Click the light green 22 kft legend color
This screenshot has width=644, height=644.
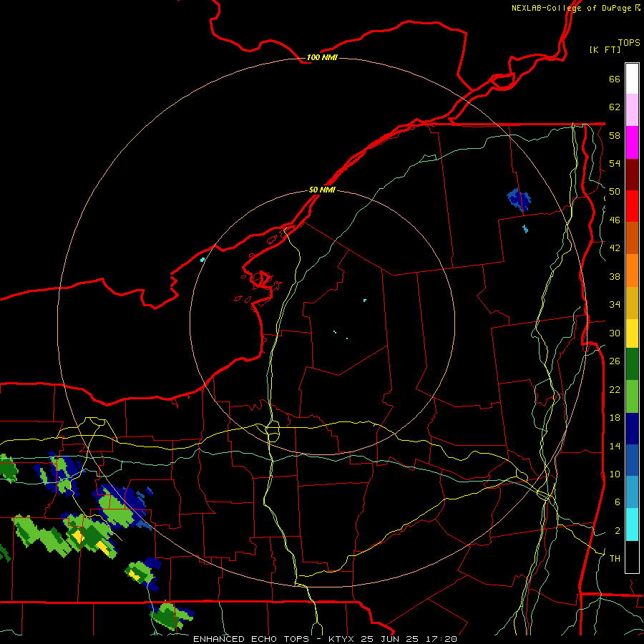coord(632,396)
